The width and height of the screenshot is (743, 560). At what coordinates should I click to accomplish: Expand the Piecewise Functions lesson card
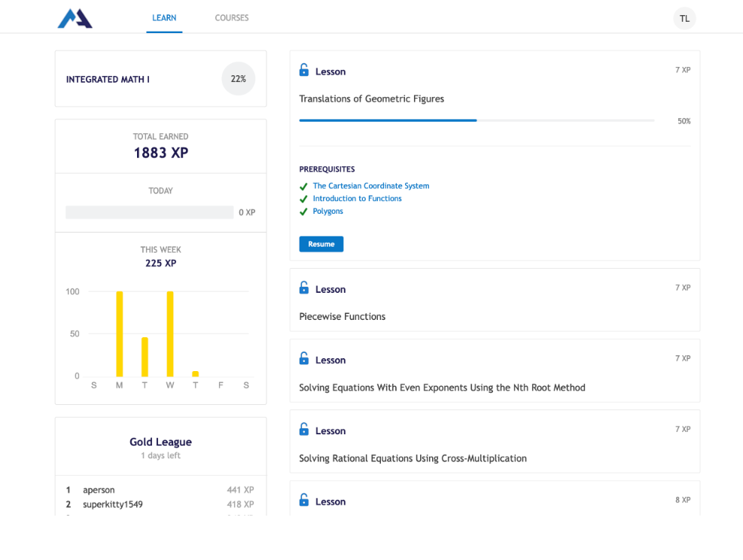coord(494,300)
